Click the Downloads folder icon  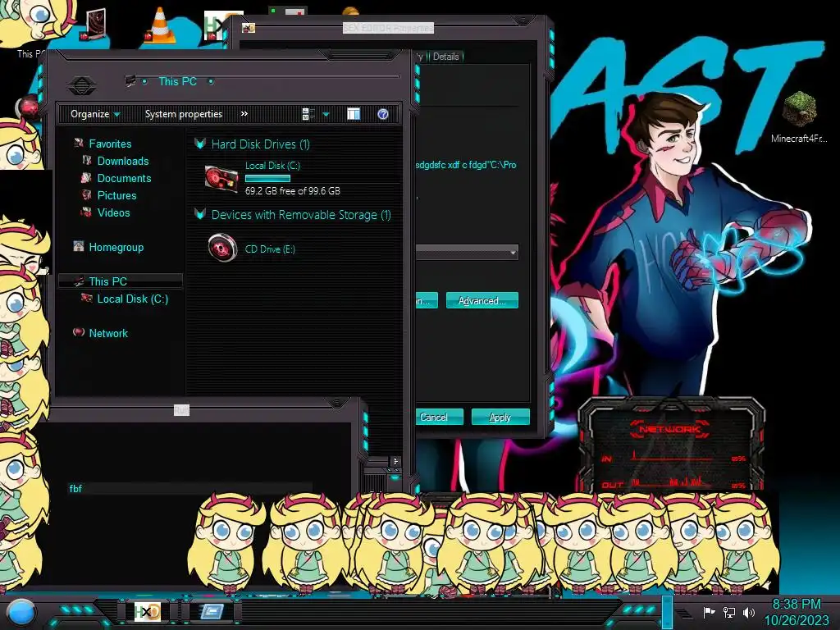click(x=87, y=160)
